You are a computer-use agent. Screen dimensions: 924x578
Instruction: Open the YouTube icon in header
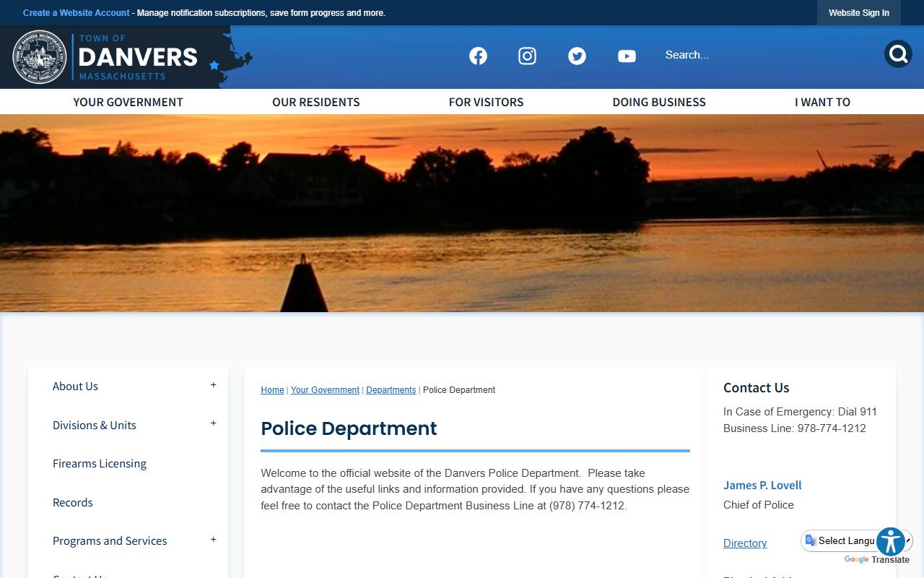pyautogui.click(x=627, y=56)
